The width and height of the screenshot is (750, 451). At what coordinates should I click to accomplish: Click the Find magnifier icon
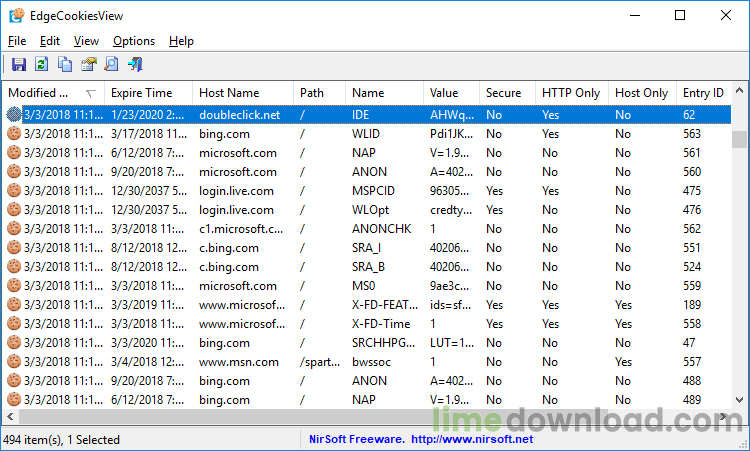click(x=111, y=65)
